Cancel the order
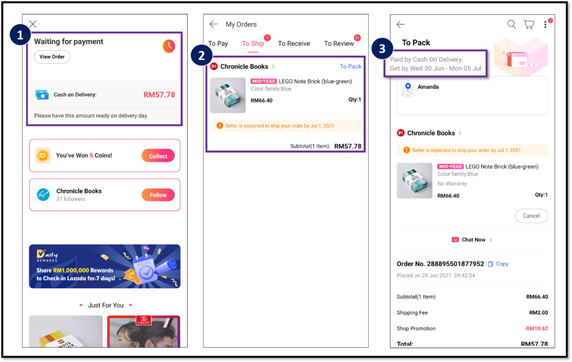This screenshot has height=362, width=572. point(531,216)
